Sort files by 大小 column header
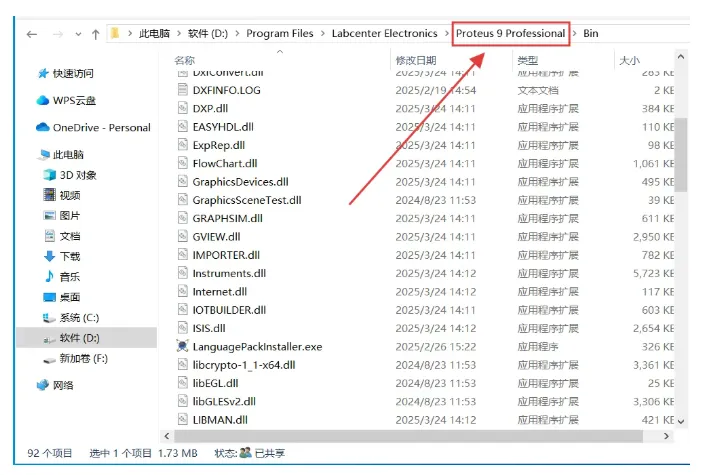Image resolution: width=701 pixels, height=475 pixels. pos(629,60)
